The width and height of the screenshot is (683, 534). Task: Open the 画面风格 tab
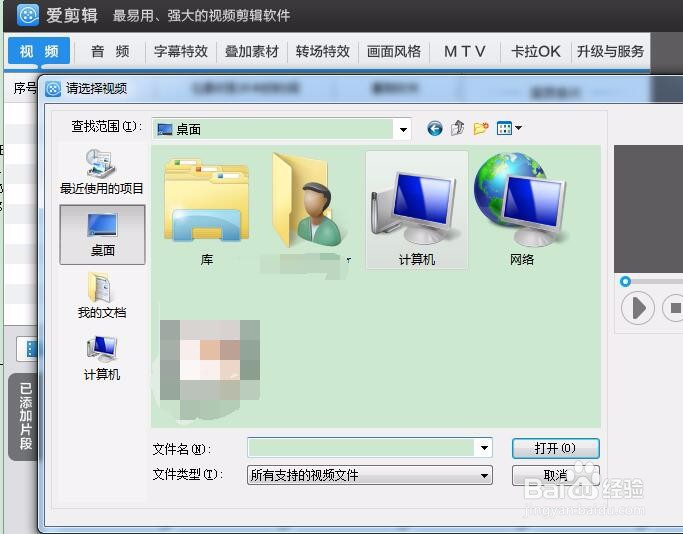point(394,51)
